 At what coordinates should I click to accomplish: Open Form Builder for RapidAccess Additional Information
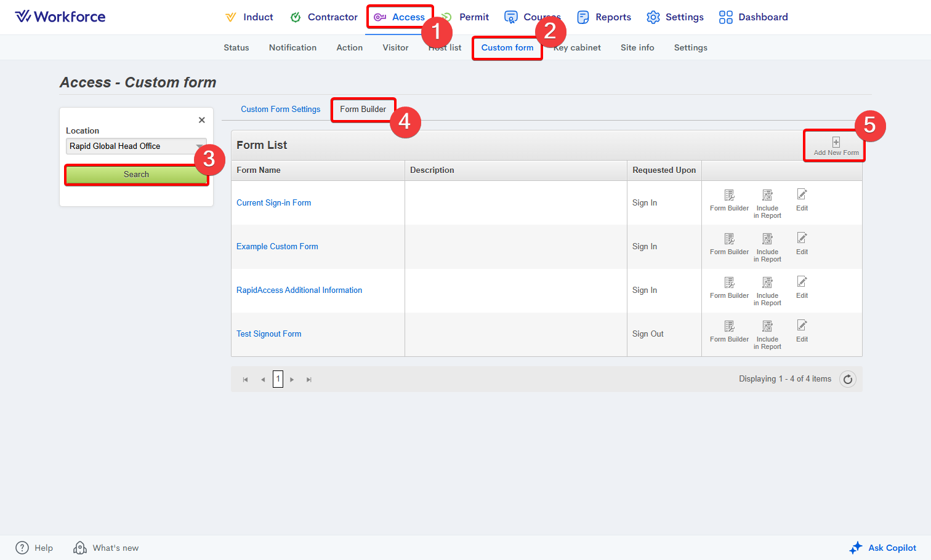pos(729,283)
